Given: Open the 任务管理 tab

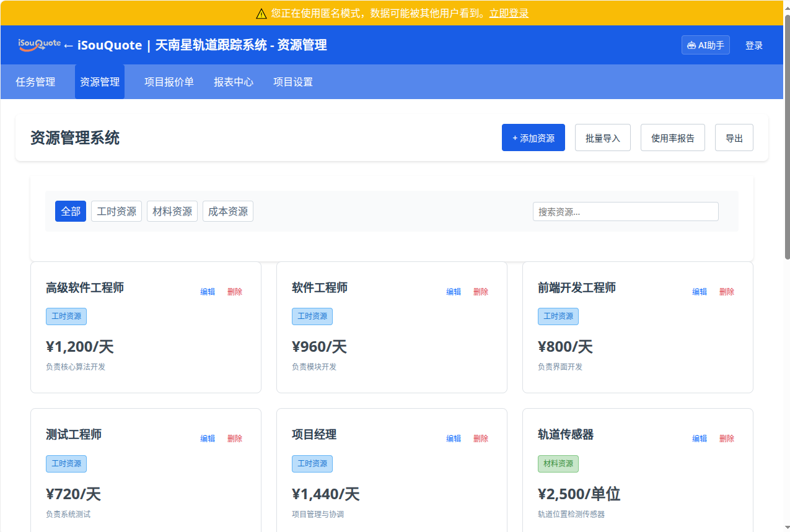Looking at the screenshot, I should [35, 82].
